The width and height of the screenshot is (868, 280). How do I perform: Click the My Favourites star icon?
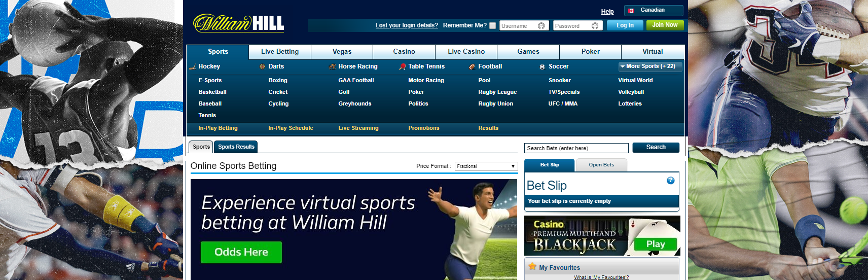coord(532,266)
